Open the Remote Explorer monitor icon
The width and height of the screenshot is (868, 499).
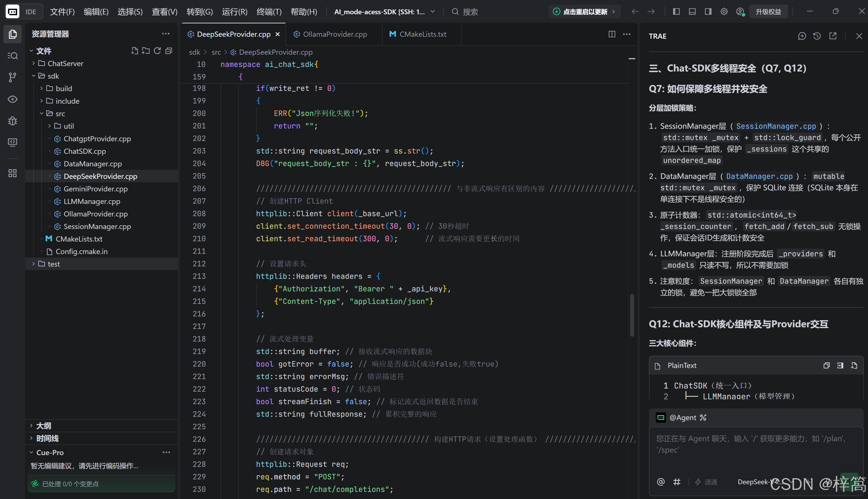pos(13,142)
